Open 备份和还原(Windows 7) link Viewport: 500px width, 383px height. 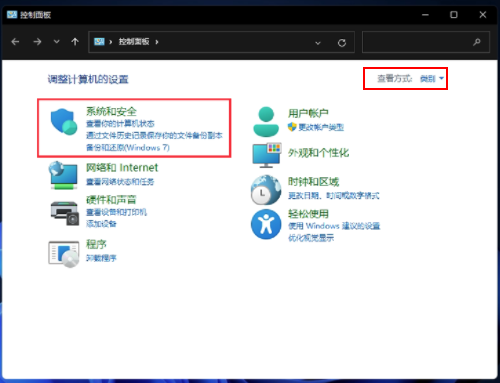pos(128,147)
